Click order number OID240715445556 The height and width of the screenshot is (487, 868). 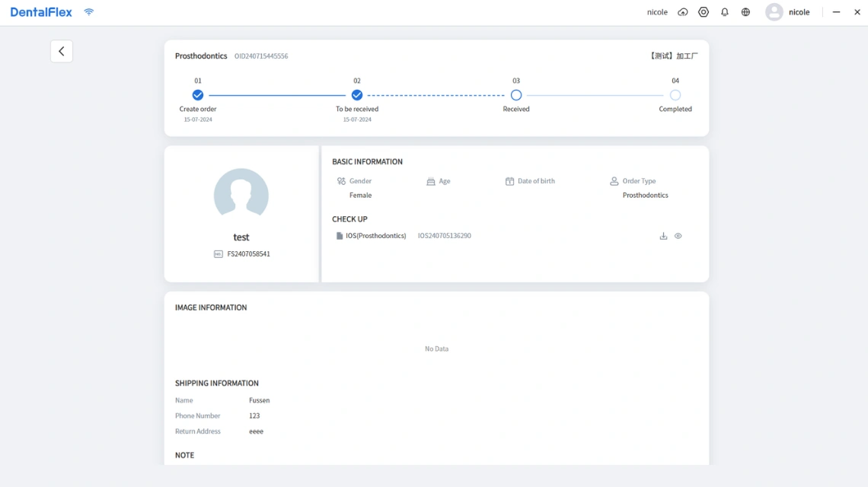pyautogui.click(x=260, y=56)
